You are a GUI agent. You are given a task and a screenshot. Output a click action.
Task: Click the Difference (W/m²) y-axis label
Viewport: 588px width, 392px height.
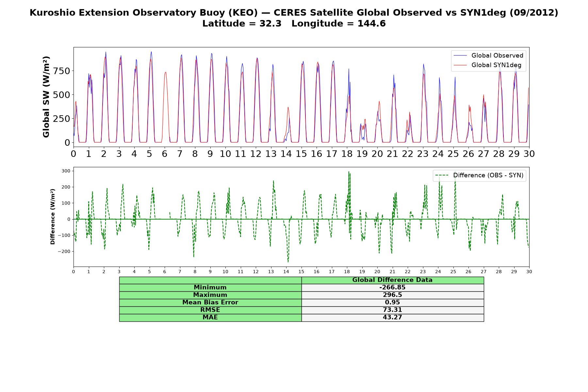(53, 217)
